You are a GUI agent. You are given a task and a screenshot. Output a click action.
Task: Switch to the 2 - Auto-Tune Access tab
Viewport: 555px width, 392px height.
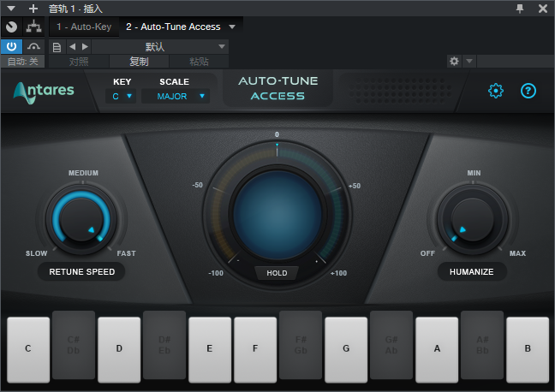(x=173, y=27)
